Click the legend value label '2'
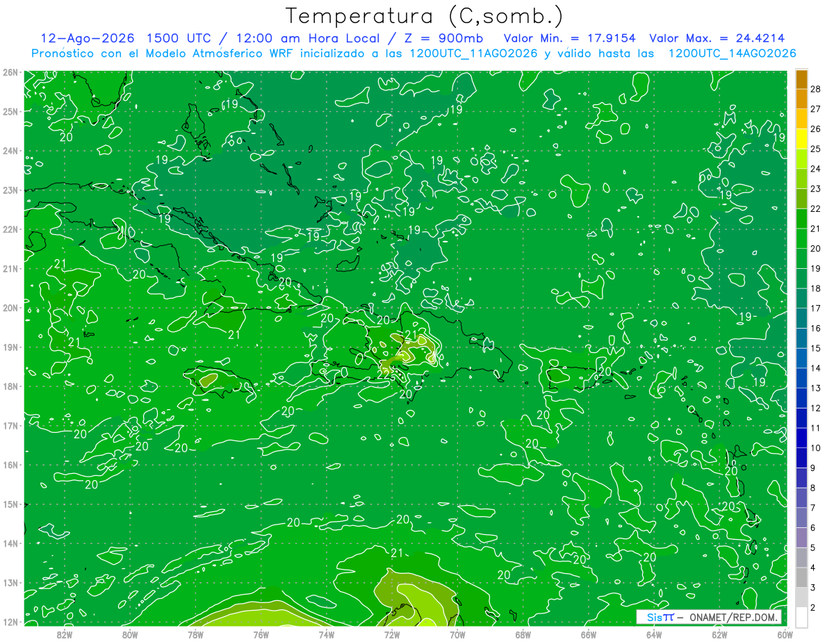The width and height of the screenshot is (834, 644). point(812,607)
